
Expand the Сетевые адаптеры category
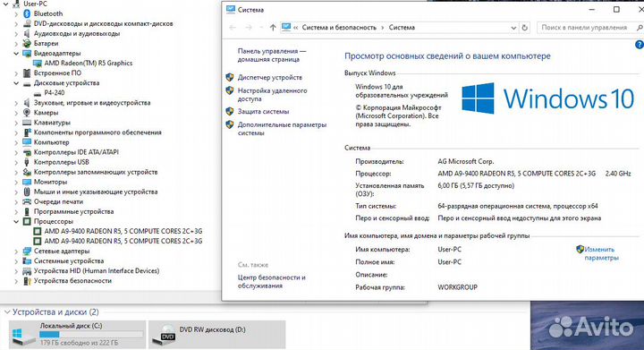[x=16, y=252]
